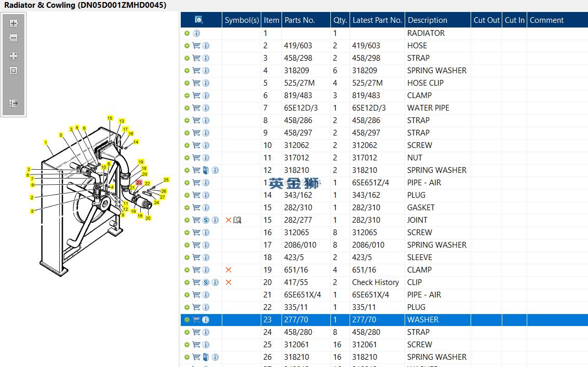Viewport: 588px width, 367px height.
Task: Click the single-square fit view icon
Action: (14, 71)
